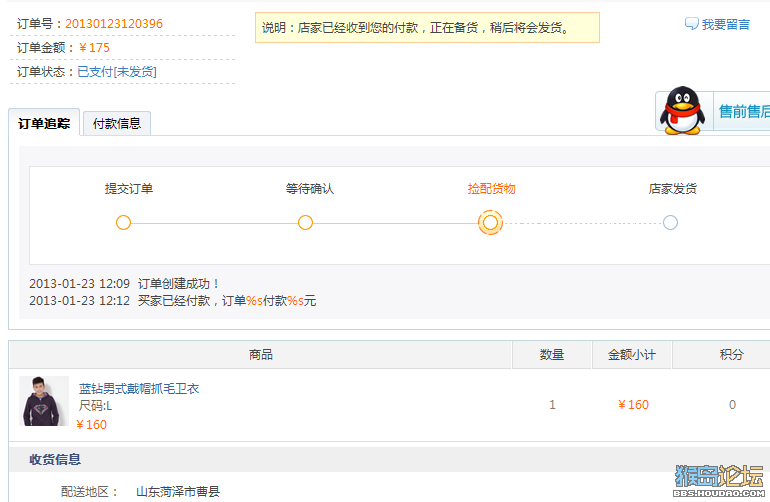Image resolution: width=770 pixels, height=502 pixels.
Task: Click the 售前售后 support button label
Action: click(x=744, y=112)
